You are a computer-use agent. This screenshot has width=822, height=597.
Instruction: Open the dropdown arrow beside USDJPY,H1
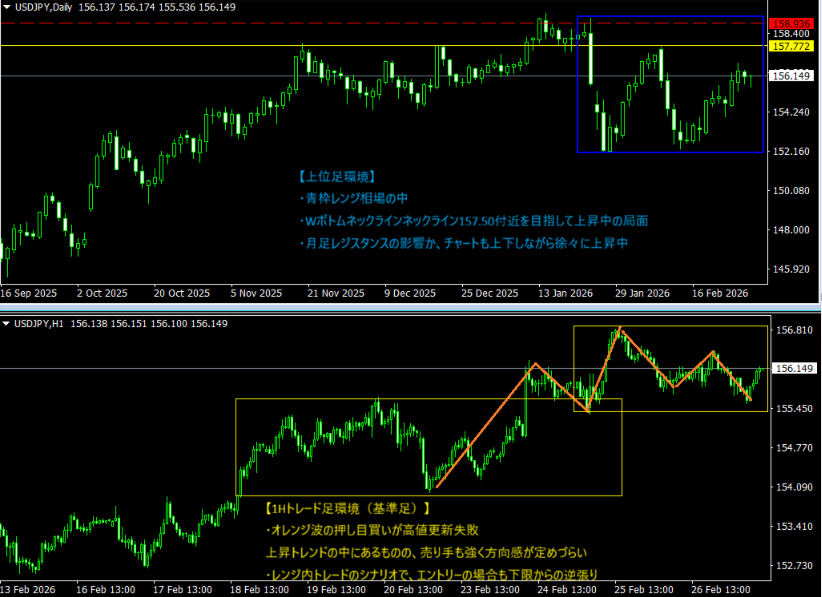[7, 324]
